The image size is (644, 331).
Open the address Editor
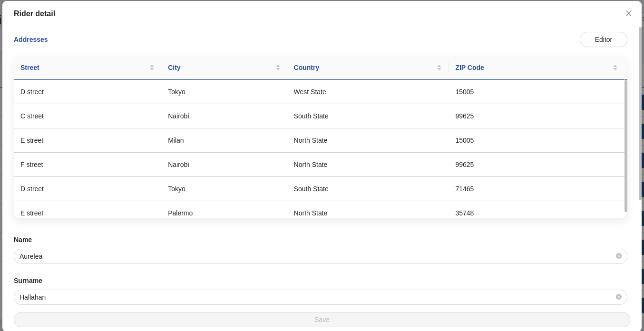tap(603, 39)
